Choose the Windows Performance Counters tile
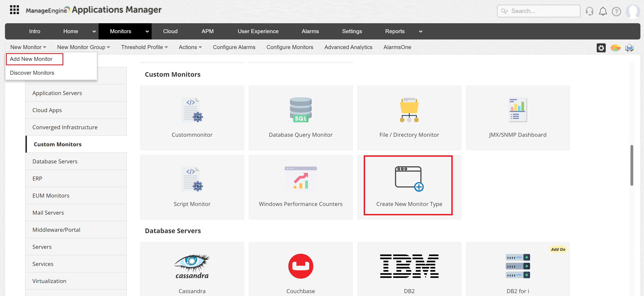Screen dimensions: 644x296 pyautogui.click(x=301, y=187)
